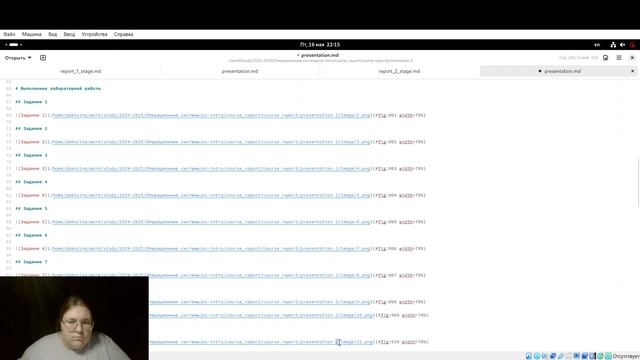Switch the en keyboard layout indicator

(597, 44)
